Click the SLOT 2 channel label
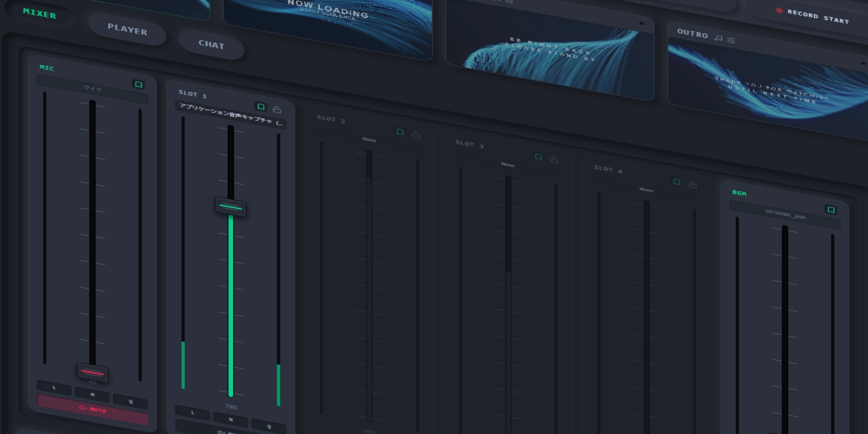The image size is (868, 434). [x=331, y=119]
